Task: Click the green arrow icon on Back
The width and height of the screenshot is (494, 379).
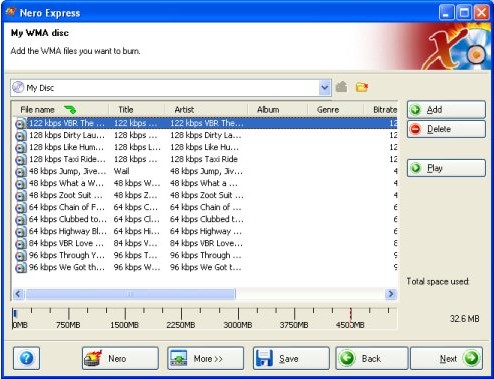Action: click(347, 358)
